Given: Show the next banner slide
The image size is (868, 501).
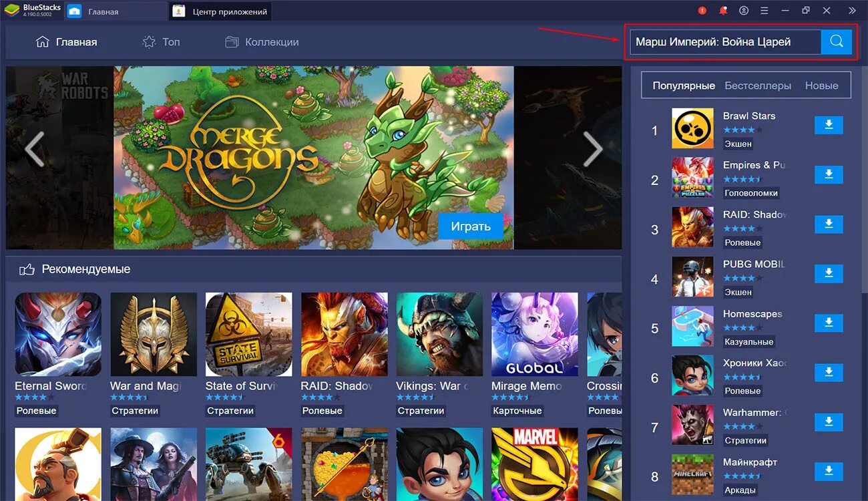Looking at the screenshot, I should click(x=592, y=148).
